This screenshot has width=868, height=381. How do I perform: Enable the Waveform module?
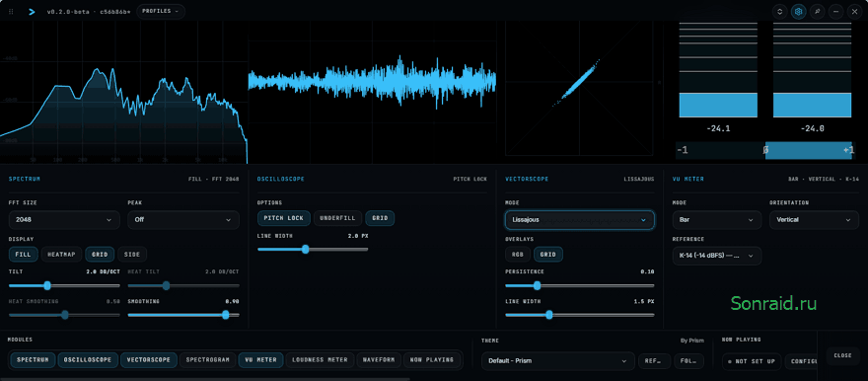click(x=379, y=360)
